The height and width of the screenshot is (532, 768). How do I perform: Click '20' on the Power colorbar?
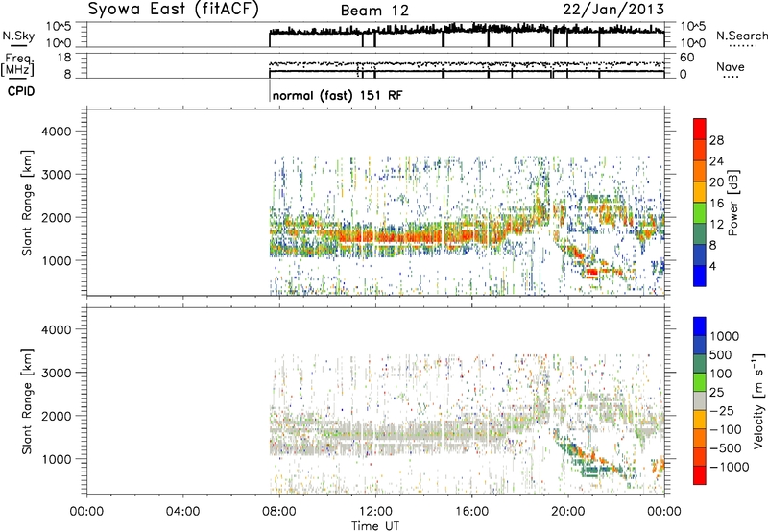pyautogui.click(x=716, y=182)
